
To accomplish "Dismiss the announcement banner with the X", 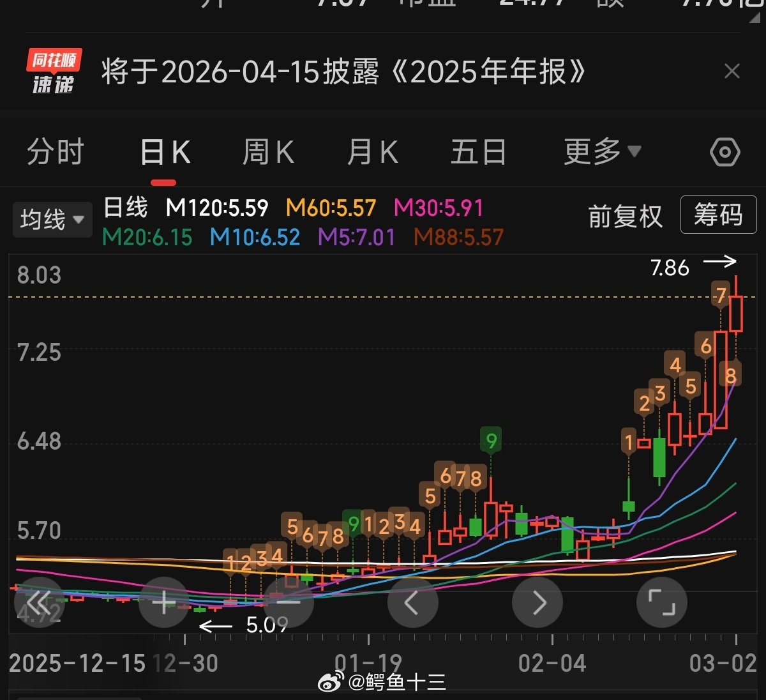I will [732, 71].
